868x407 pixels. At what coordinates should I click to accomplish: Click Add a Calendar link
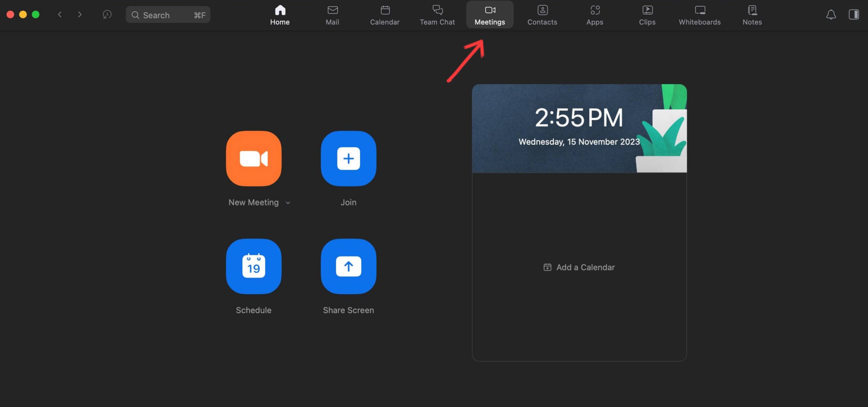pos(579,267)
